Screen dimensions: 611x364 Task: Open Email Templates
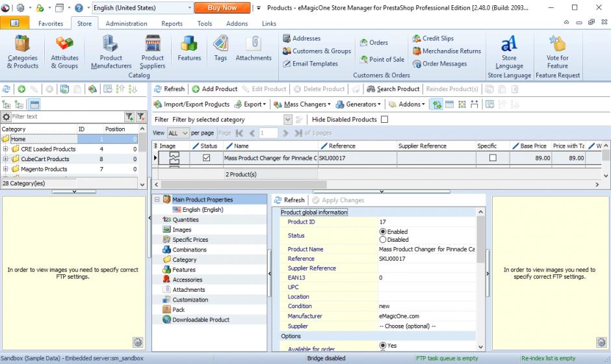click(x=310, y=64)
